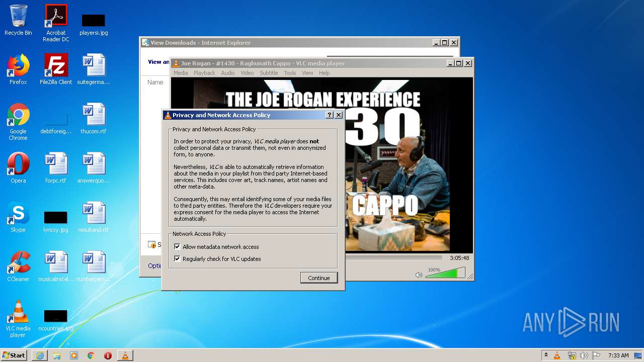Image resolution: width=644 pixels, height=362 pixels.
Task: Select ncountries.jpg file icon
Action: (56, 321)
